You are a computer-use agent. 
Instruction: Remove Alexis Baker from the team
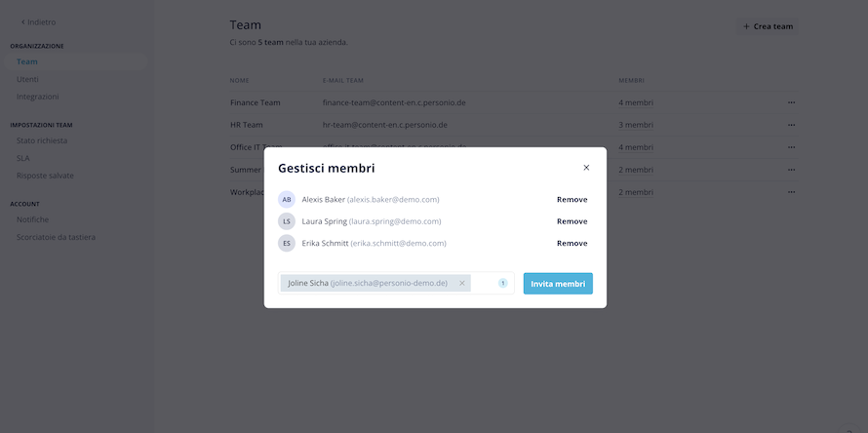pyautogui.click(x=572, y=199)
